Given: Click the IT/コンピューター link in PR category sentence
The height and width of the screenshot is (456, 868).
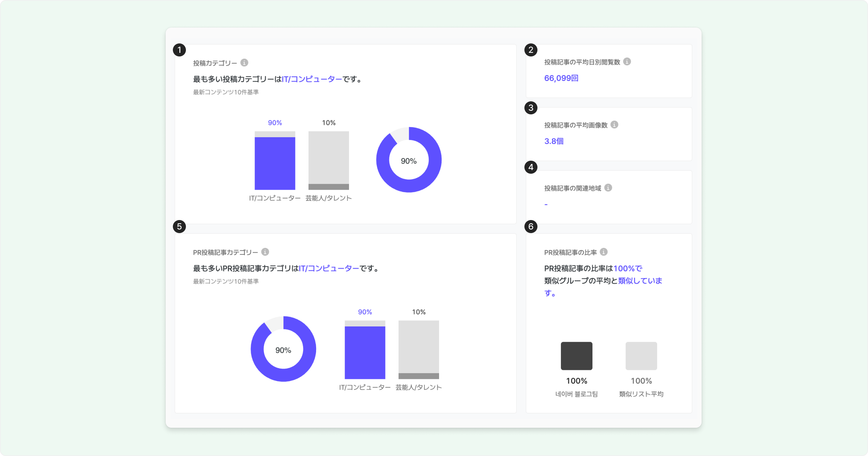Looking at the screenshot, I should [x=329, y=268].
